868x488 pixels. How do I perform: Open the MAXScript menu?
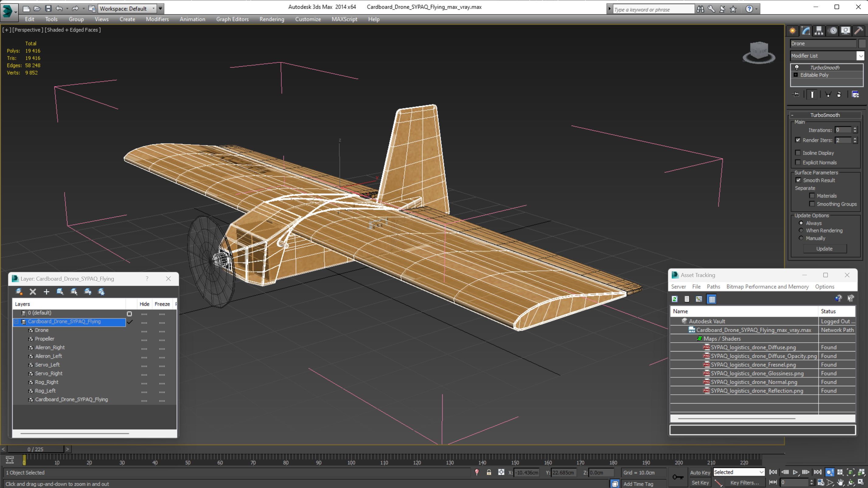(x=344, y=19)
